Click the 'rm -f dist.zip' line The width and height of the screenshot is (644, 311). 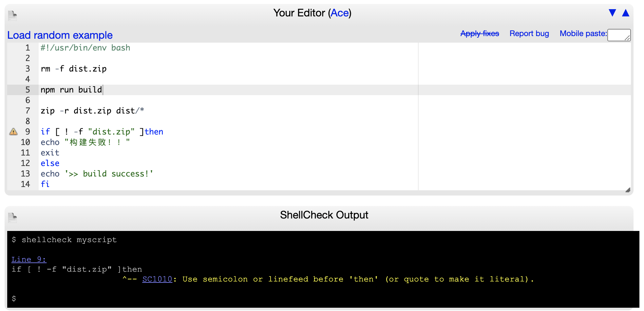(x=73, y=69)
